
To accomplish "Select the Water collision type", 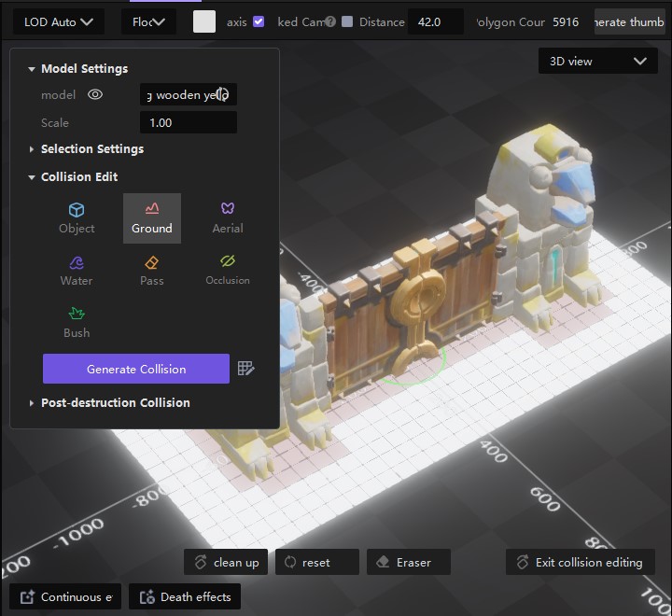I will pyautogui.click(x=77, y=271).
